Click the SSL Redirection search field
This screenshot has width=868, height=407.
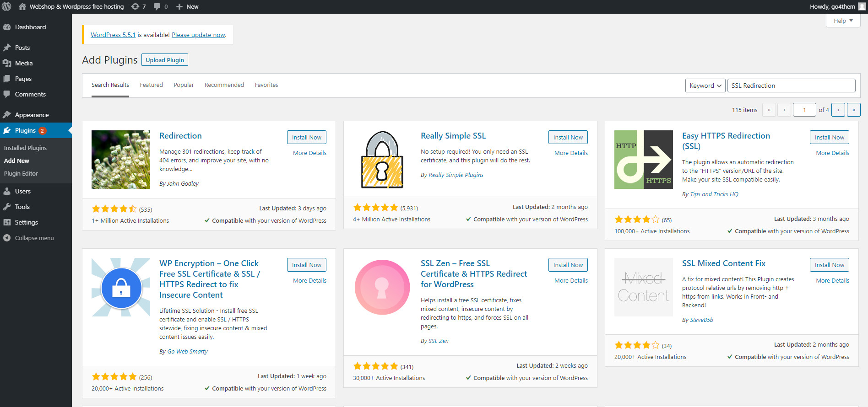point(791,86)
